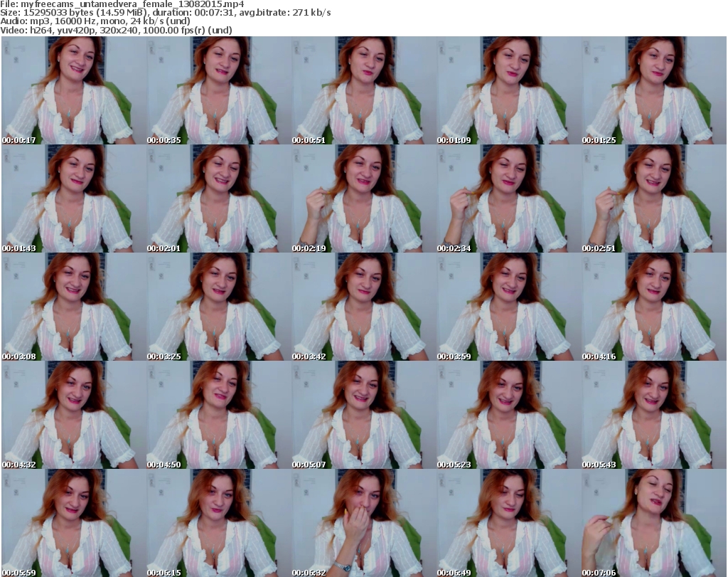Click the frame marked 00:05:07

pos(363,415)
